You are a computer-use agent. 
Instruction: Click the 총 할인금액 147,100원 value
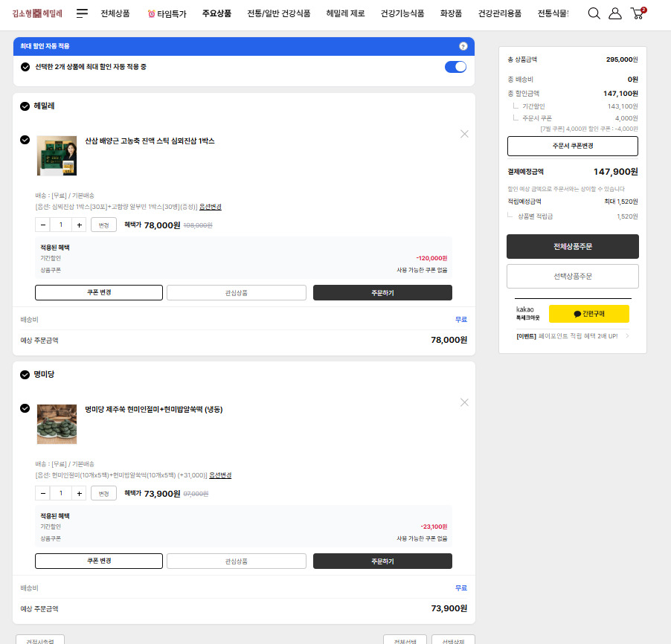coord(620,93)
